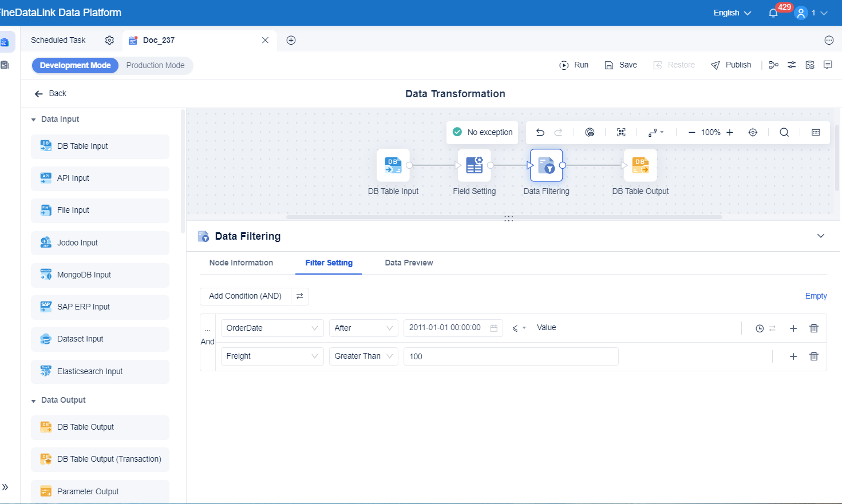Run the Doc_237 task
Image resolution: width=842 pixels, height=504 pixels.
tap(574, 65)
